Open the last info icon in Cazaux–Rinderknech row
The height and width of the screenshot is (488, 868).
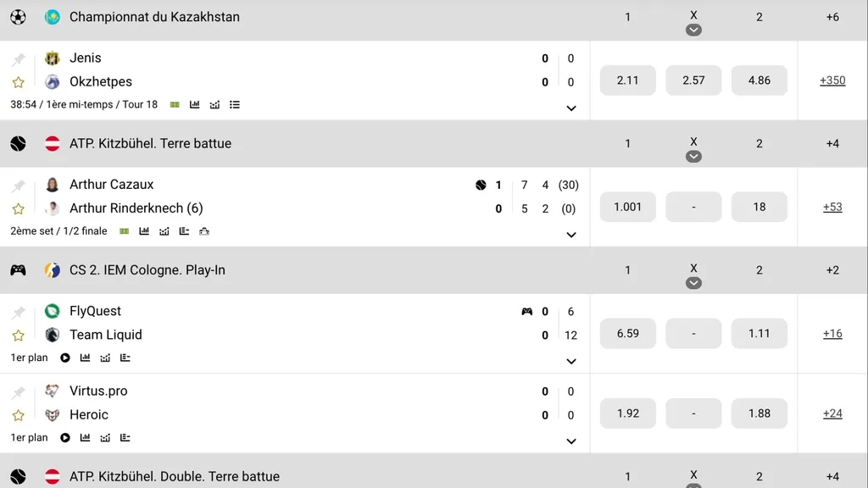pos(204,230)
